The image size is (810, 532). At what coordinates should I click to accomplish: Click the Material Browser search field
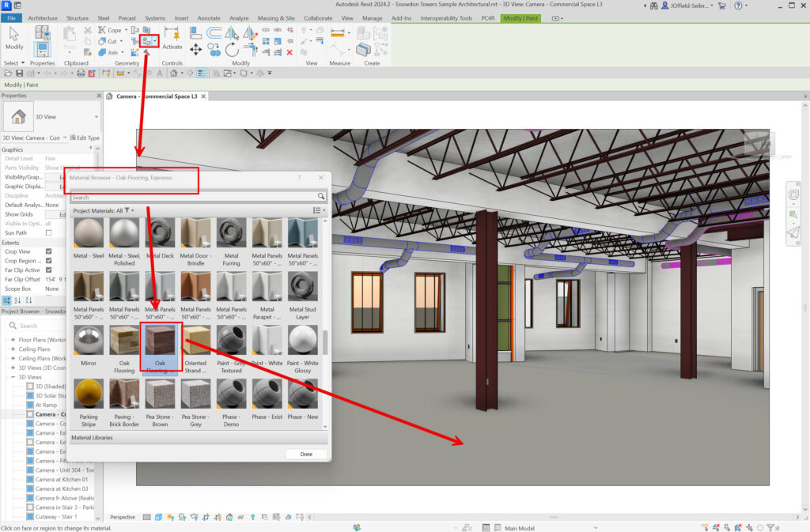pos(194,197)
